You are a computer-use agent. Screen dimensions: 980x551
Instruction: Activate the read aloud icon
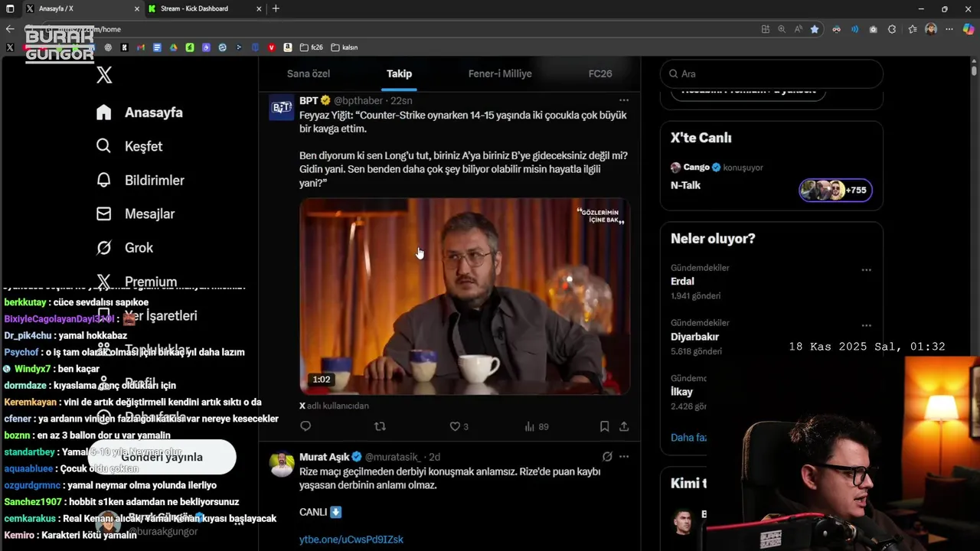(799, 29)
